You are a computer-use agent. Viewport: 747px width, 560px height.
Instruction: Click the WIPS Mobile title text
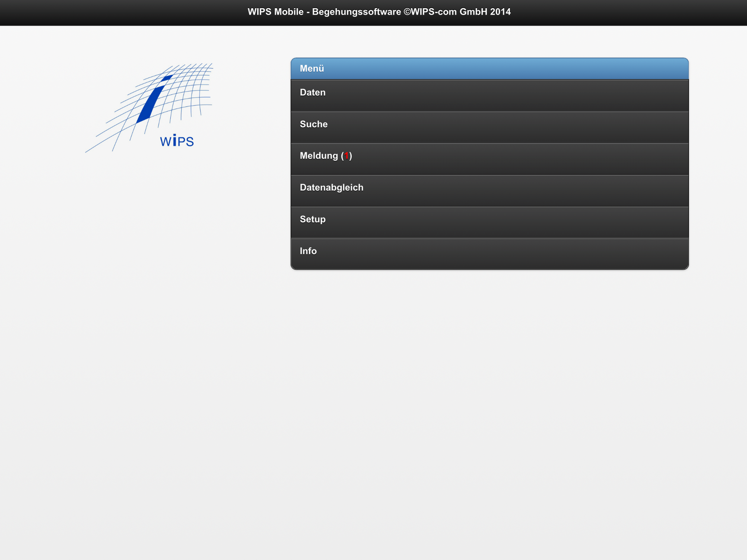pyautogui.click(x=379, y=12)
